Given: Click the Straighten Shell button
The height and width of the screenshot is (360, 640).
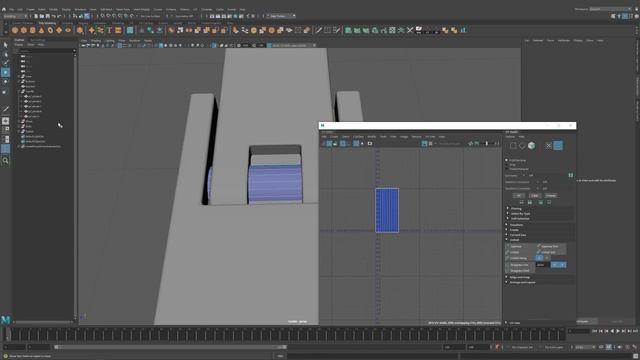Looking at the screenshot, I should 520,270.
